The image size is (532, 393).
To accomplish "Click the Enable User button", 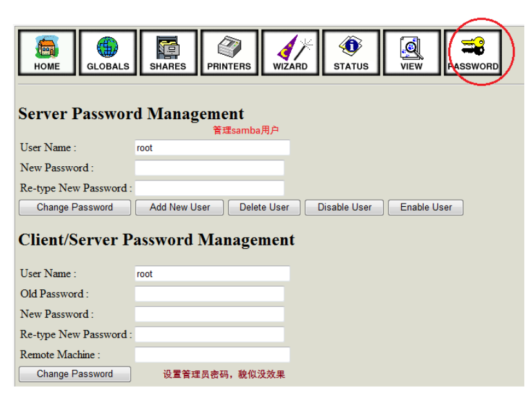I will click(426, 207).
